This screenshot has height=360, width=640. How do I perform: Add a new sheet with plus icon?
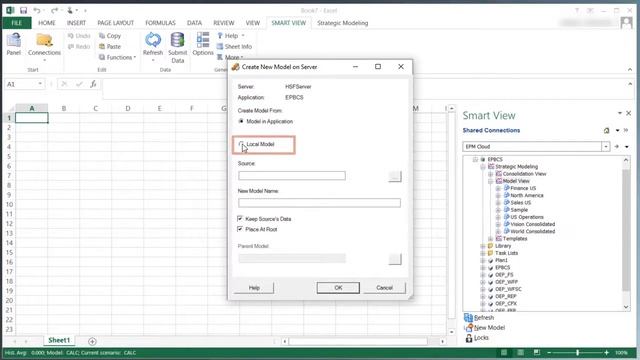pos(92,341)
